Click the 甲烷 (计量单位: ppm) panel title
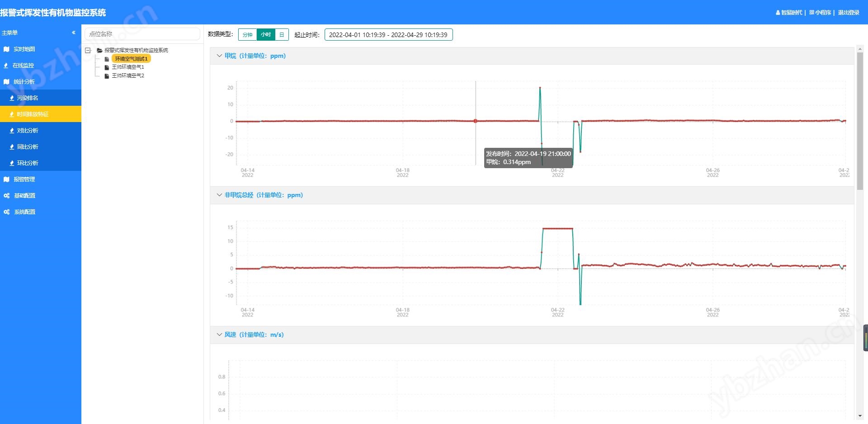The width and height of the screenshot is (868, 424). click(x=255, y=56)
